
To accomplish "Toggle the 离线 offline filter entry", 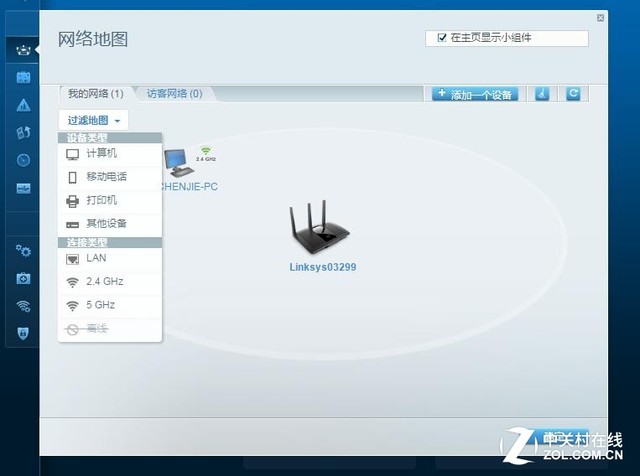I will (110, 329).
